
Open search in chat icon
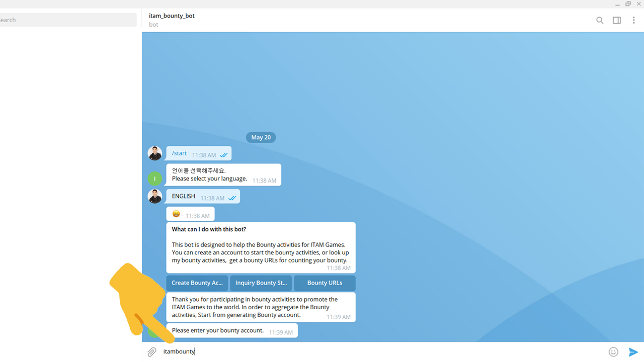(600, 21)
